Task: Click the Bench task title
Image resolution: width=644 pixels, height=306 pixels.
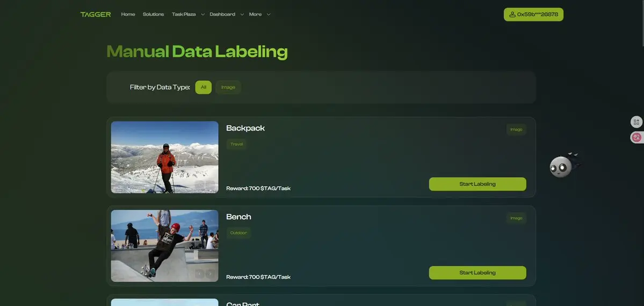Action: click(x=238, y=217)
